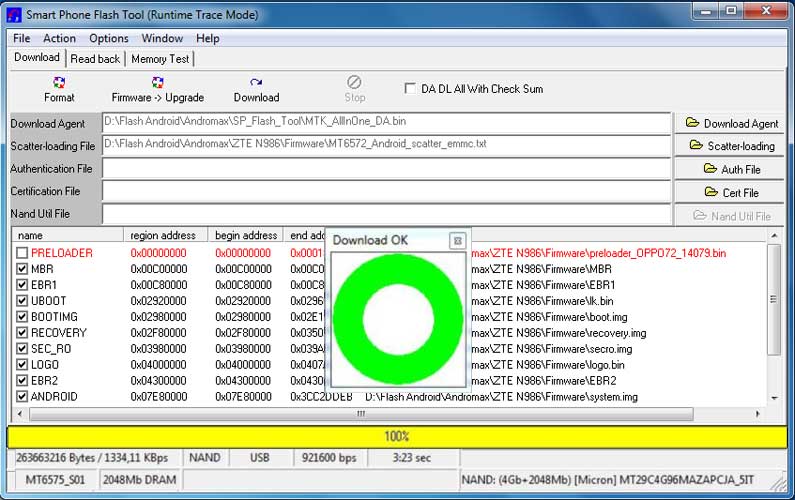Click the LOGO begin address 0x04000000
Screen dimensions: 795x500
point(243,365)
